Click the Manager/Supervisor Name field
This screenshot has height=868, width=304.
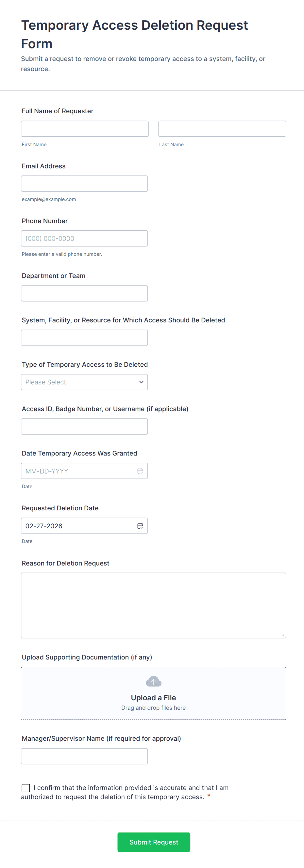click(x=84, y=755)
